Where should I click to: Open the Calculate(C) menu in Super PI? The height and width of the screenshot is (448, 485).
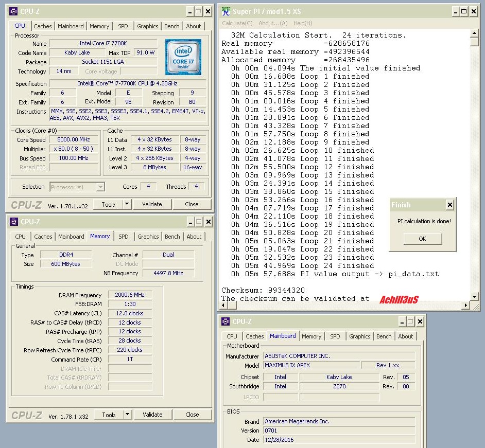pyautogui.click(x=237, y=23)
